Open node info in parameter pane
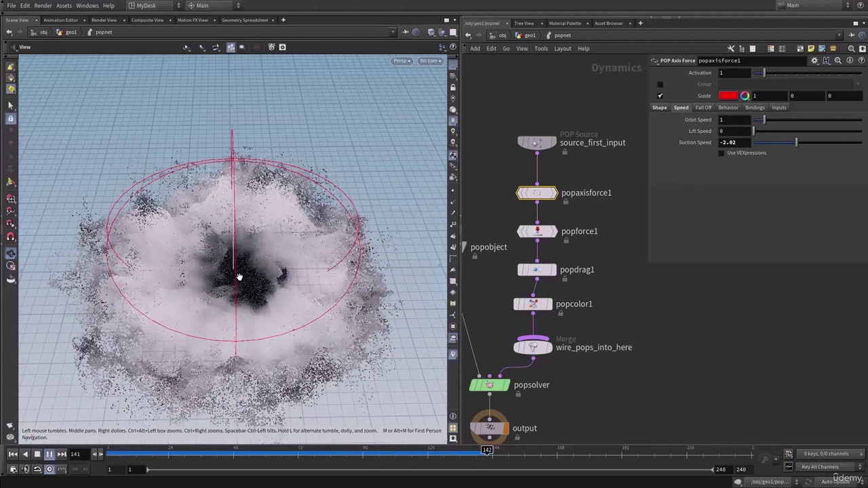This screenshot has height=488, width=868. coord(850,60)
